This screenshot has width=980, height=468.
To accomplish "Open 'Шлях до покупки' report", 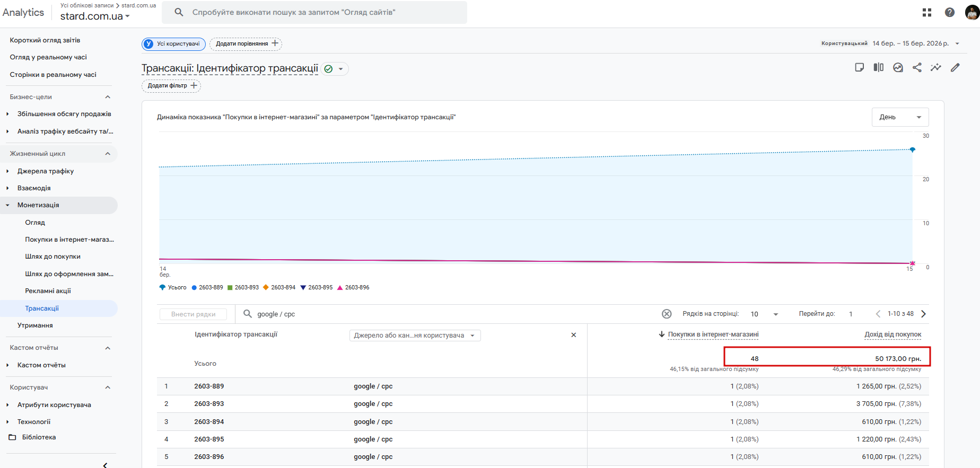I will pos(52,257).
